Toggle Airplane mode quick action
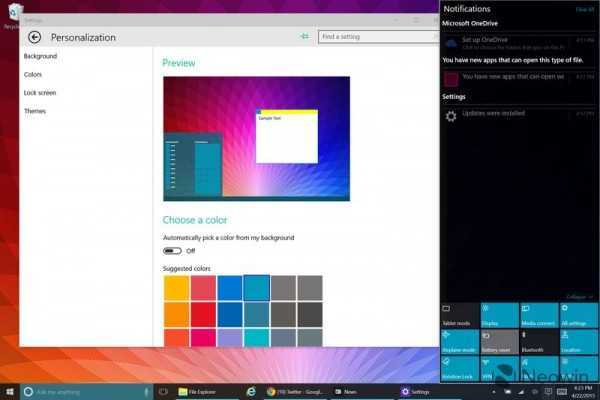The width and height of the screenshot is (600, 400). pyautogui.click(x=460, y=342)
